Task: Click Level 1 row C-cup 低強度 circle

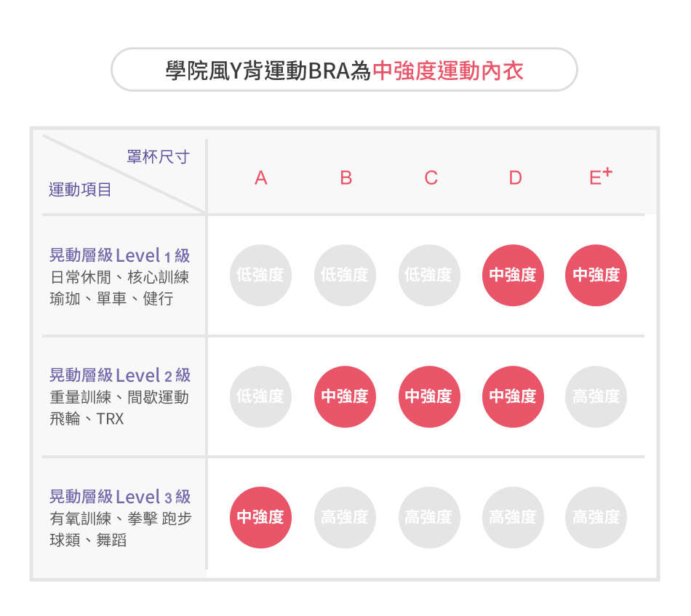Action: pyautogui.click(x=429, y=276)
